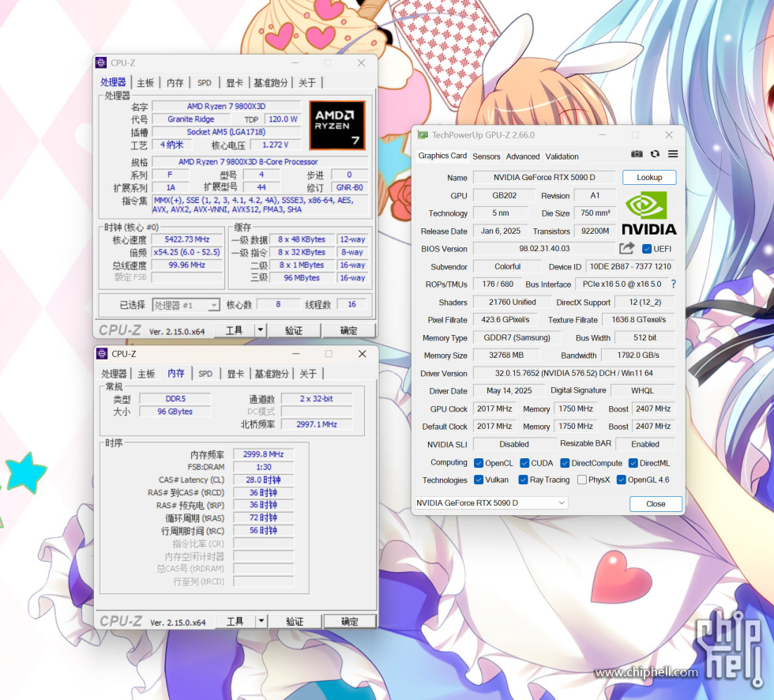This screenshot has height=700, width=774.
Task: Close the bottom CPU-Z memory window
Action: tap(363, 353)
